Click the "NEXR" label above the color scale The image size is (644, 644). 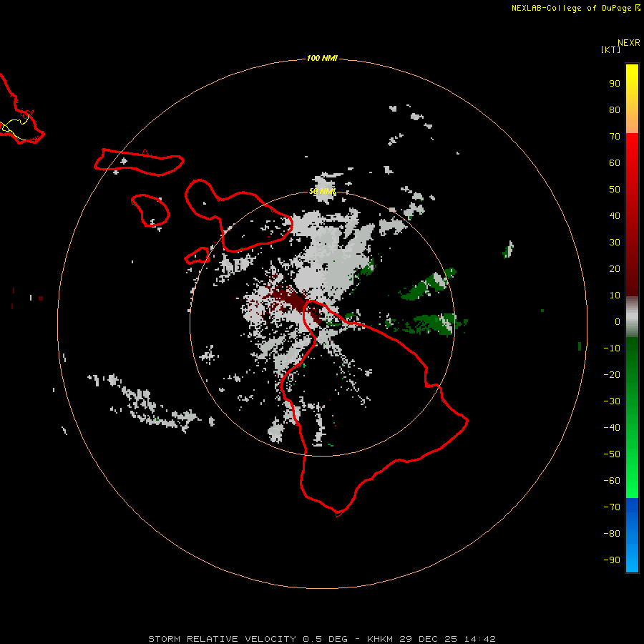(x=629, y=43)
